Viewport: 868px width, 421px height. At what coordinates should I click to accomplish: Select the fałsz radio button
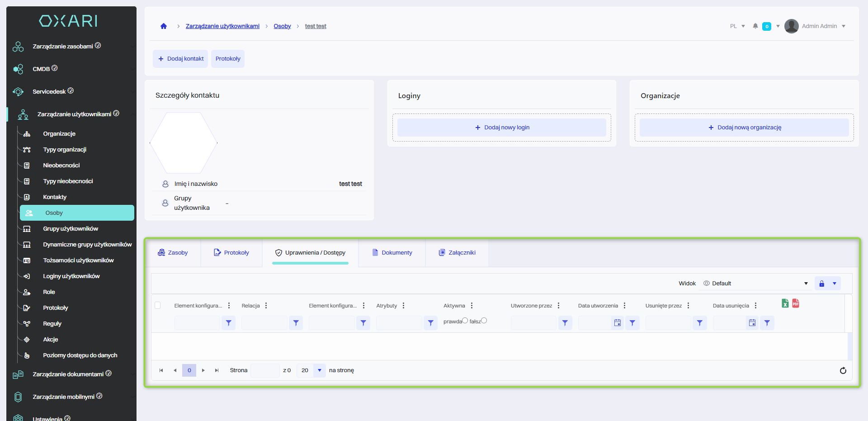coord(484,321)
